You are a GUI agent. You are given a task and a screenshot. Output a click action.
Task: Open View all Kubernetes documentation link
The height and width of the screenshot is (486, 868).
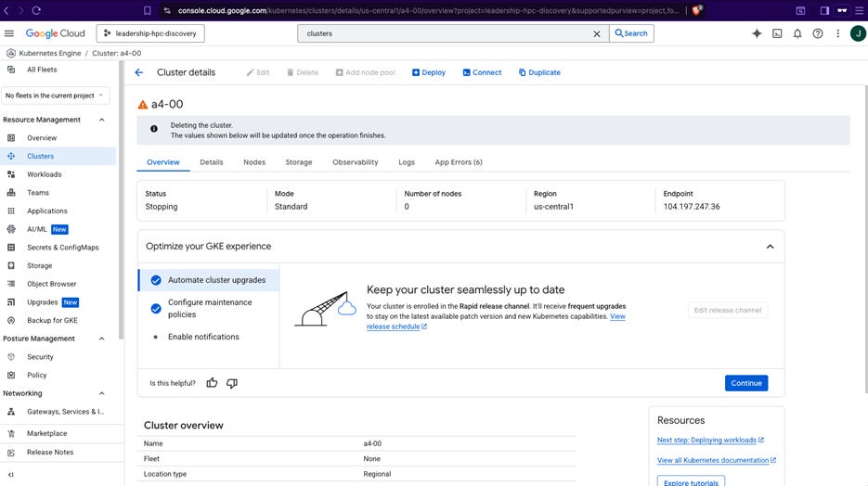[x=717, y=460]
